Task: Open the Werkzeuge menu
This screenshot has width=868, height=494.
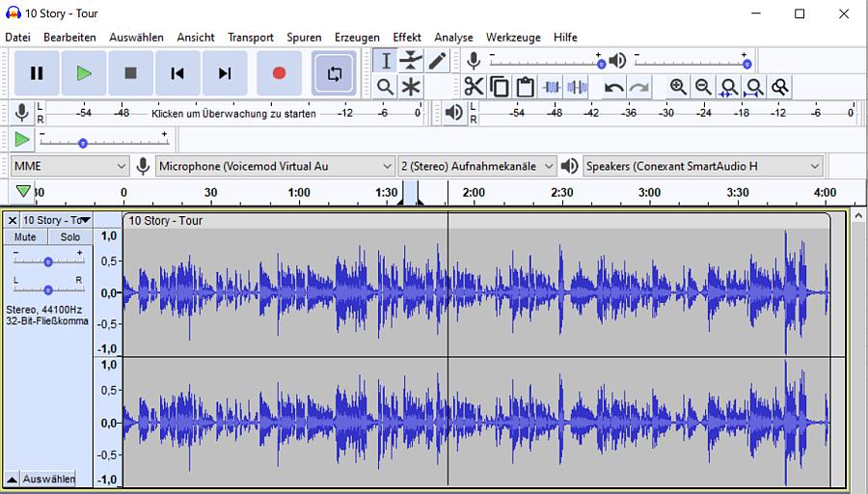Action: click(x=513, y=37)
